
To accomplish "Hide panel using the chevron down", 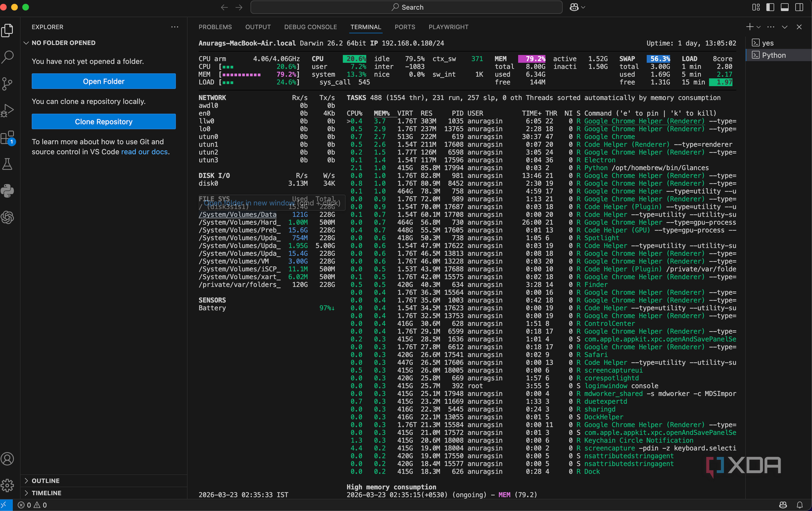I will pyautogui.click(x=785, y=27).
